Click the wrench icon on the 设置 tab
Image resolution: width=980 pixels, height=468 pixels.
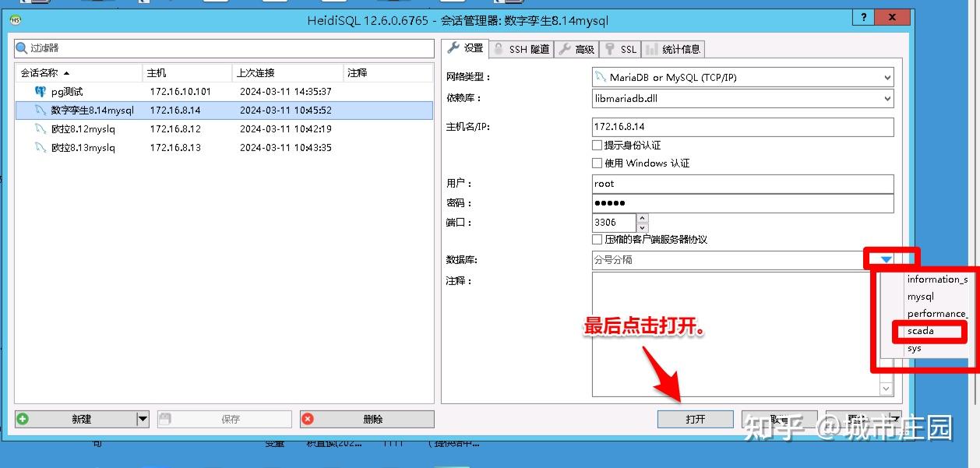(x=453, y=48)
